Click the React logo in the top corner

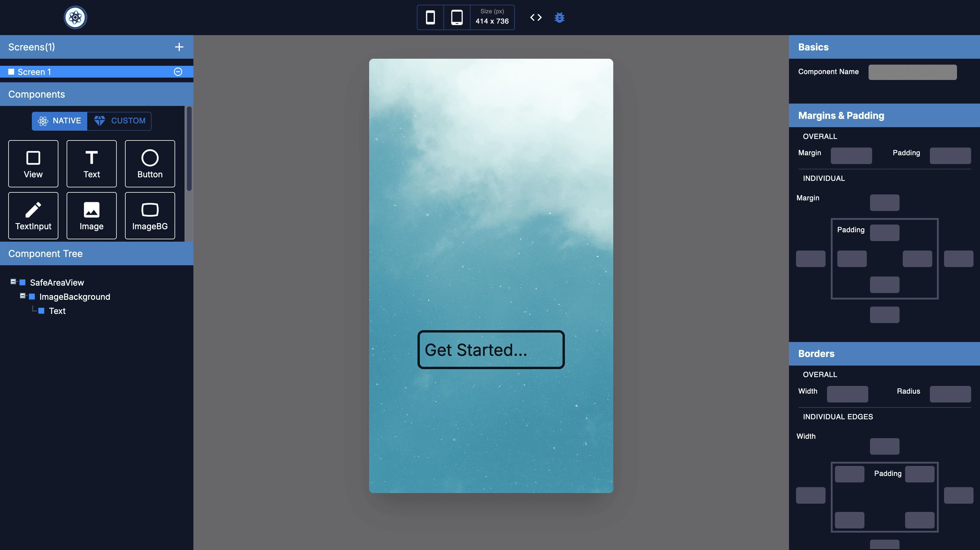tap(75, 17)
